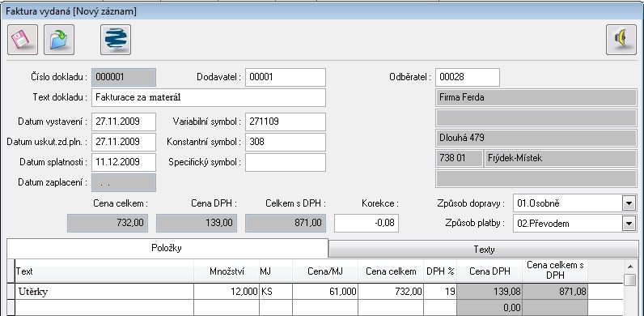Click the Datum splatnosti field 11.12.2009
The height and width of the screenshot is (316, 644).
(x=124, y=162)
